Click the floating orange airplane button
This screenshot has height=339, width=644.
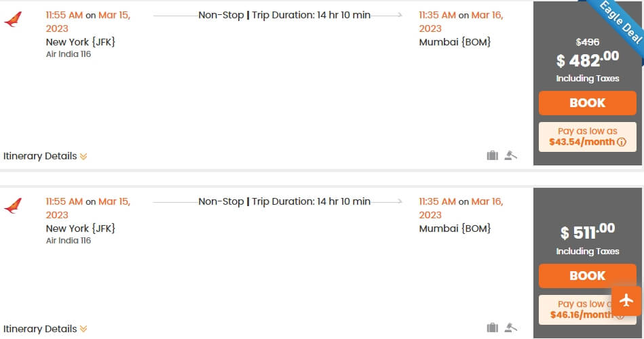(626, 300)
